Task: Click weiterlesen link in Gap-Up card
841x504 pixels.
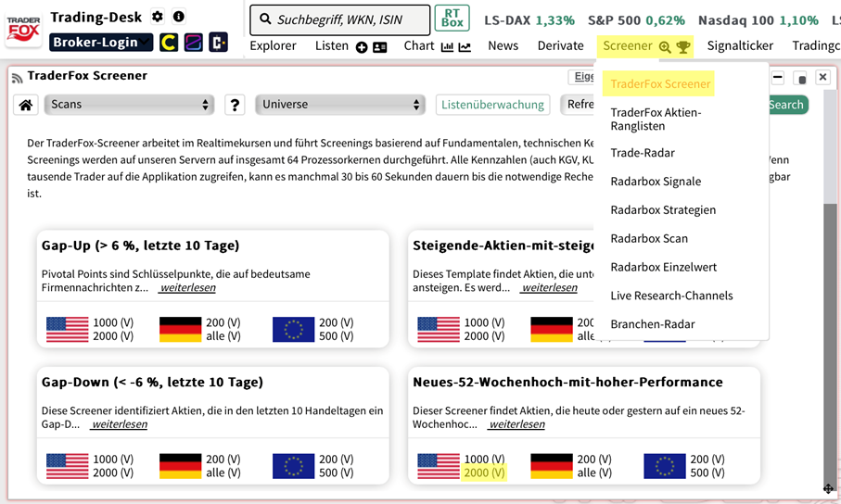Action: [x=186, y=288]
